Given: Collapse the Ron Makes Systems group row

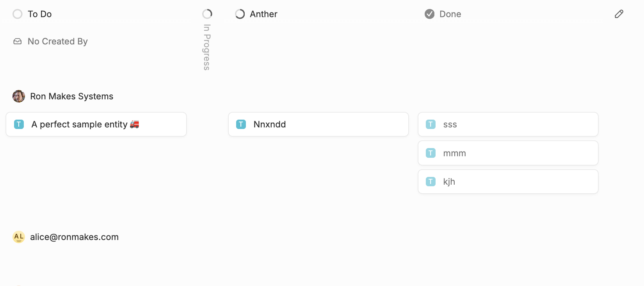Looking at the screenshot, I should pyautogui.click(x=72, y=96).
